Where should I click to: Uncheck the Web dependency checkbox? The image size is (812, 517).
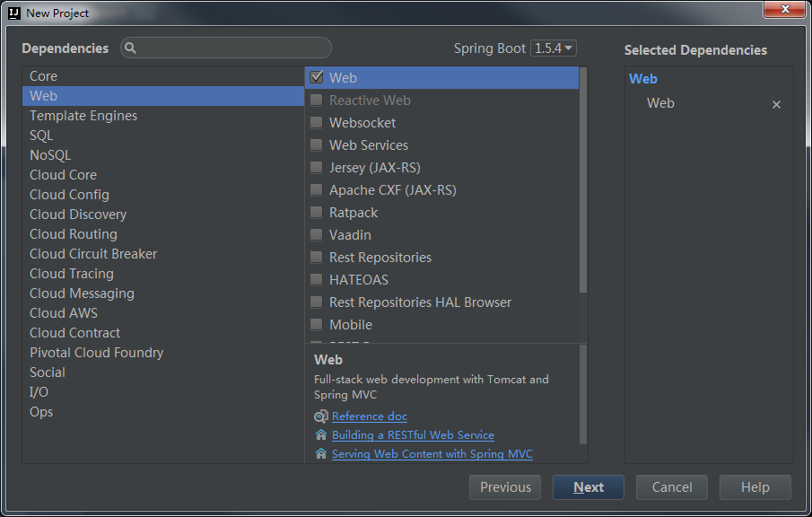pyautogui.click(x=317, y=77)
